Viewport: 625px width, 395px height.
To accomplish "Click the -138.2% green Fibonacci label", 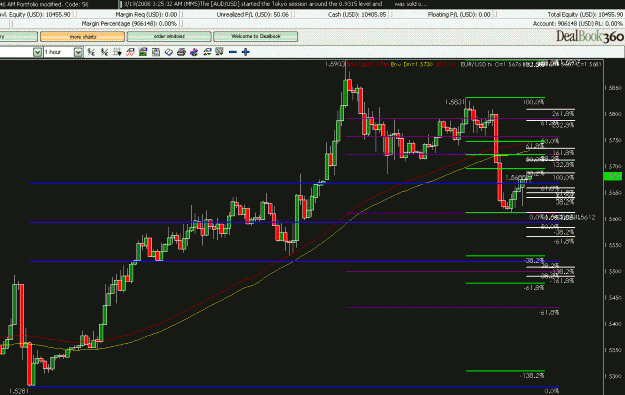I will (x=533, y=375).
